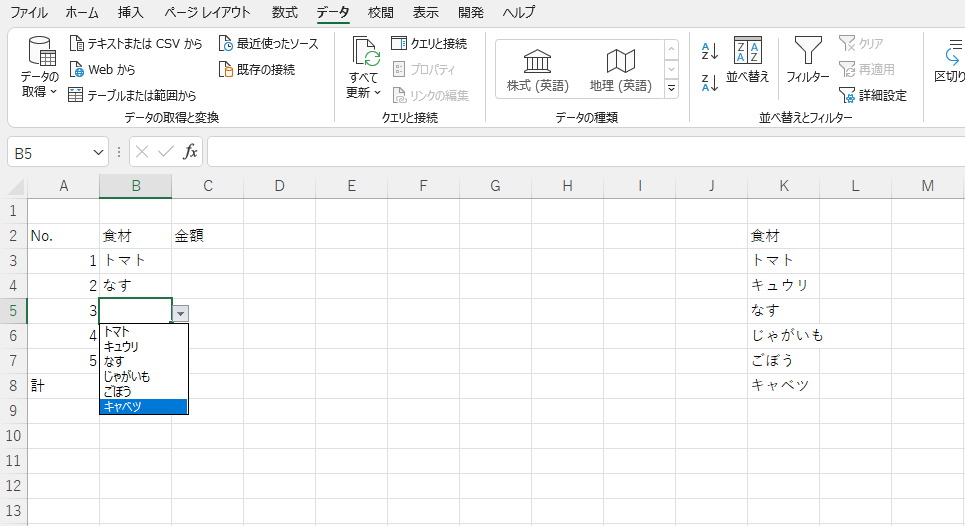
Task: Click cell K4 containing キュウリ
Action: point(783,285)
